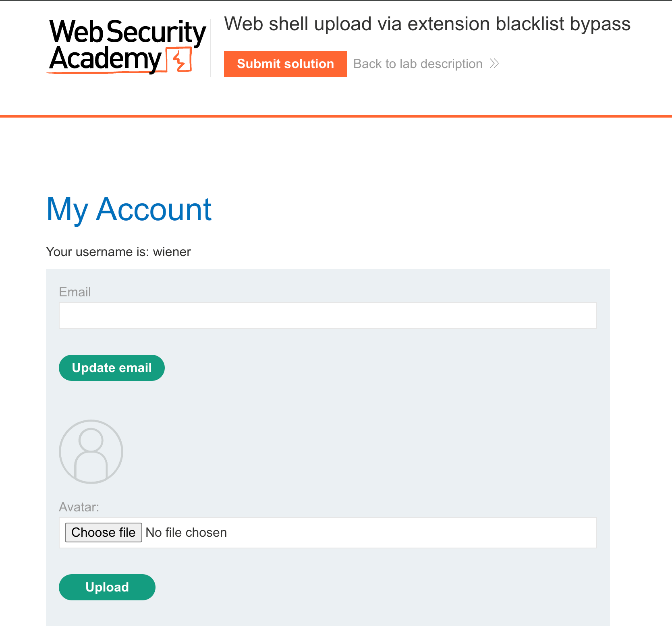Click the Email field label
The width and height of the screenshot is (672, 637).
[x=75, y=292]
